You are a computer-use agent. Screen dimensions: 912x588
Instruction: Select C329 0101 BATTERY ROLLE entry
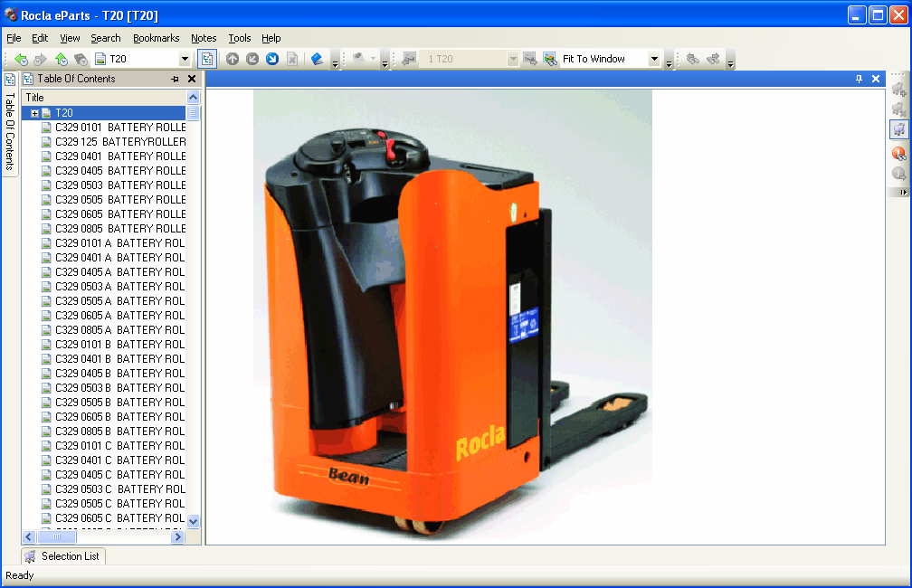click(113, 128)
